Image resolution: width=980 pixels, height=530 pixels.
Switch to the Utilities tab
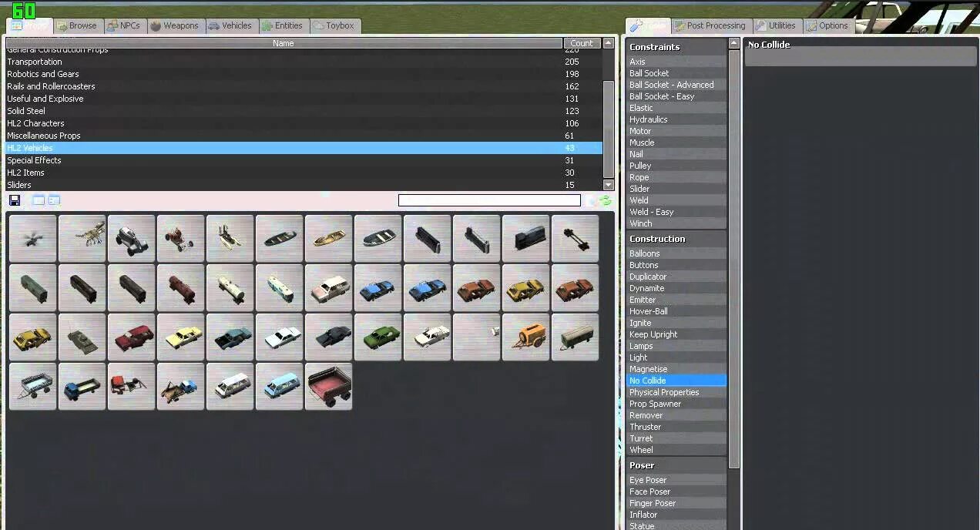point(777,25)
